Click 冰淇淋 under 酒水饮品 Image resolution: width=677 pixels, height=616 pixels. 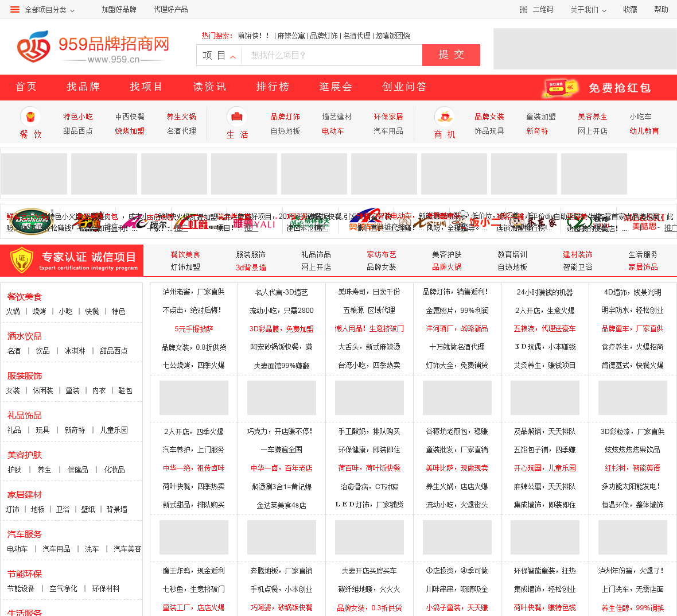click(x=75, y=351)
